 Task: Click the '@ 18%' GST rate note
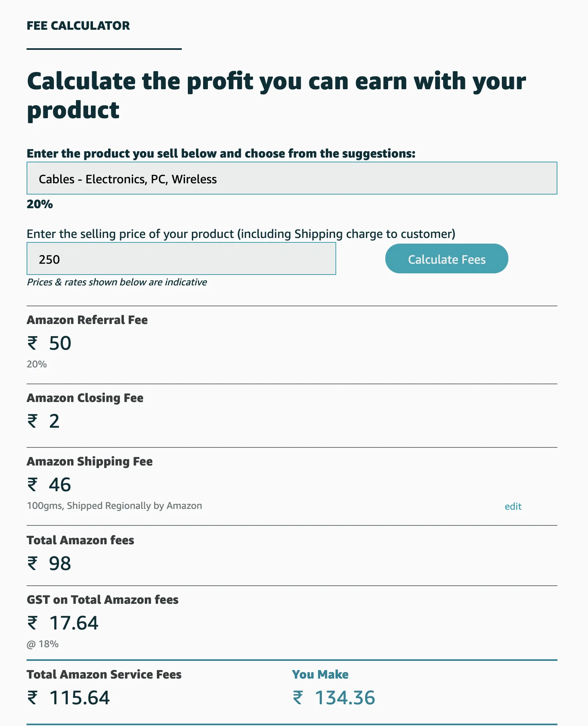[43, 644]
